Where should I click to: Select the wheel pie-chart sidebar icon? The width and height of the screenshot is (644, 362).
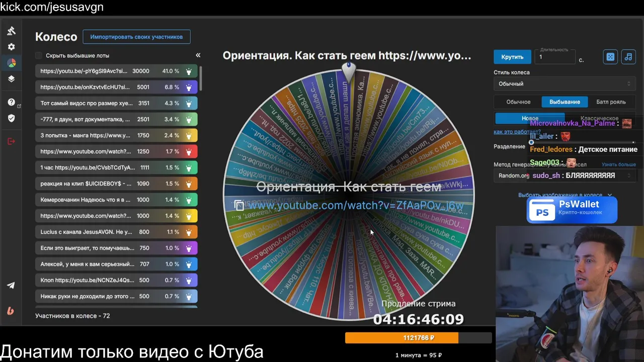pos(11,63)
